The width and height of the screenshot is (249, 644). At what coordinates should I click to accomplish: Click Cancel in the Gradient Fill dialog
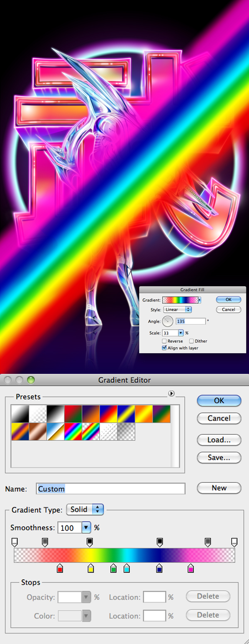tap(229, 310)
